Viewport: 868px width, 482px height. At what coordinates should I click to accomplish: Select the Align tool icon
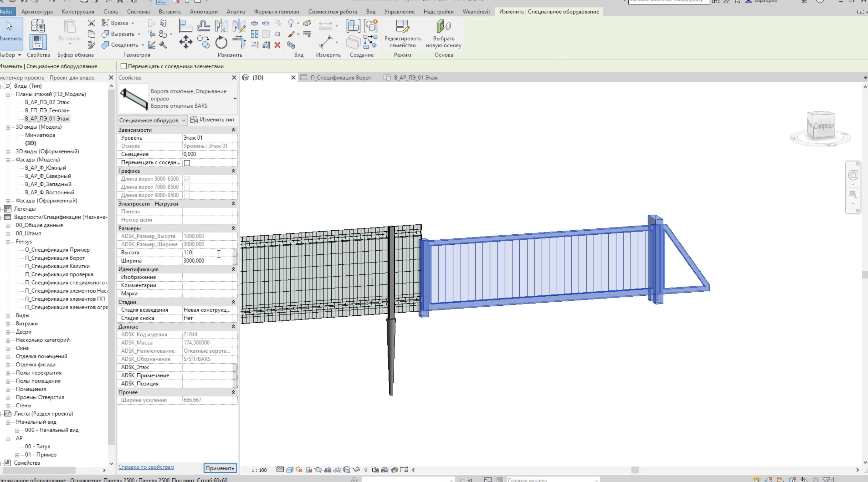click(x=185, y=25)
